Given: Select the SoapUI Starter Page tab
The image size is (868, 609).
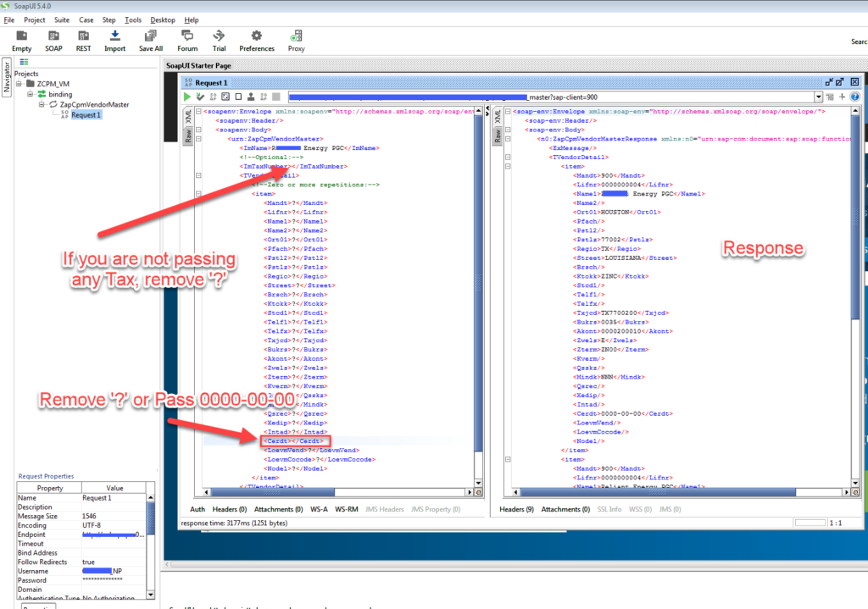Looking at the screenshot, I should (198, 66).
